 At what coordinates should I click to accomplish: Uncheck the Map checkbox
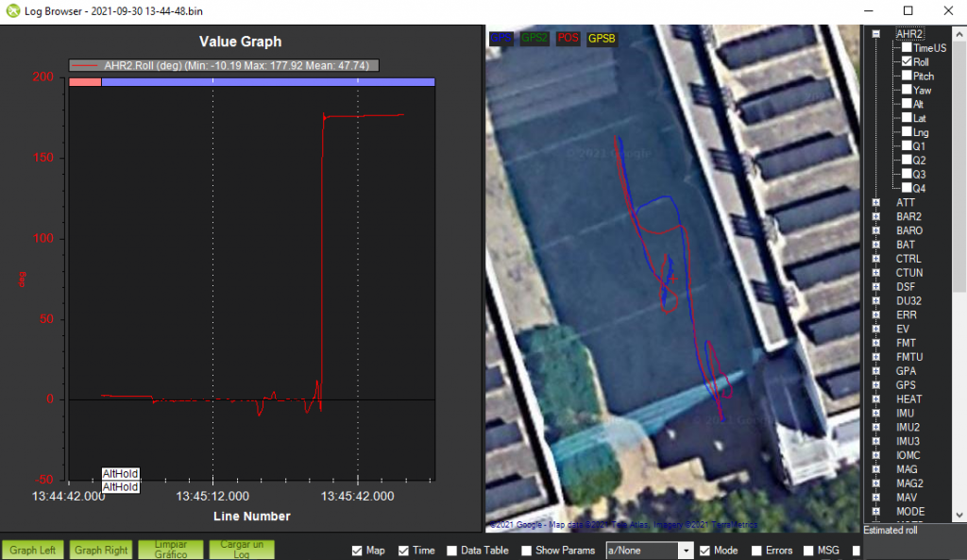[x=357, y=551]
